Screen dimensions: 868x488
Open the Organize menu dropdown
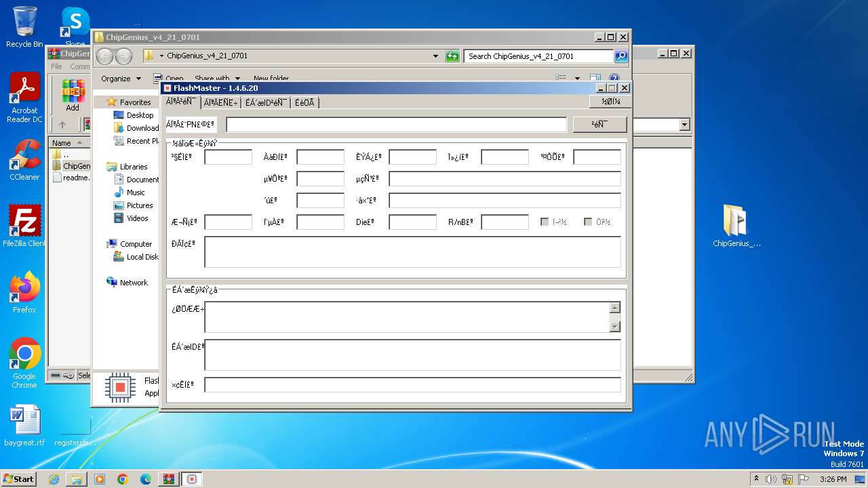pyautogui.click(x=121, y=79)
